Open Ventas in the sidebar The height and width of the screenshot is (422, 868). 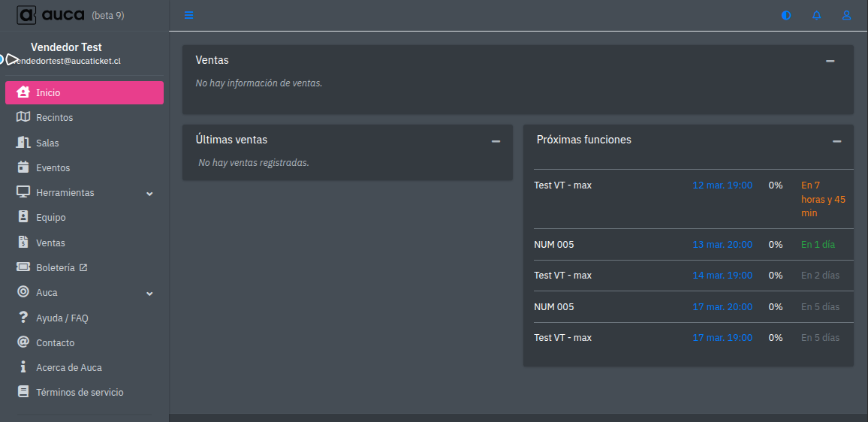point(50,243)
